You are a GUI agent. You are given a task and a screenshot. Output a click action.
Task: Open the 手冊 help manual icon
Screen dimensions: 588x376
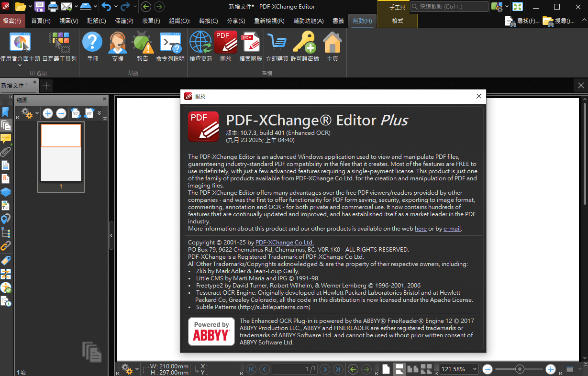click(92, 43)
